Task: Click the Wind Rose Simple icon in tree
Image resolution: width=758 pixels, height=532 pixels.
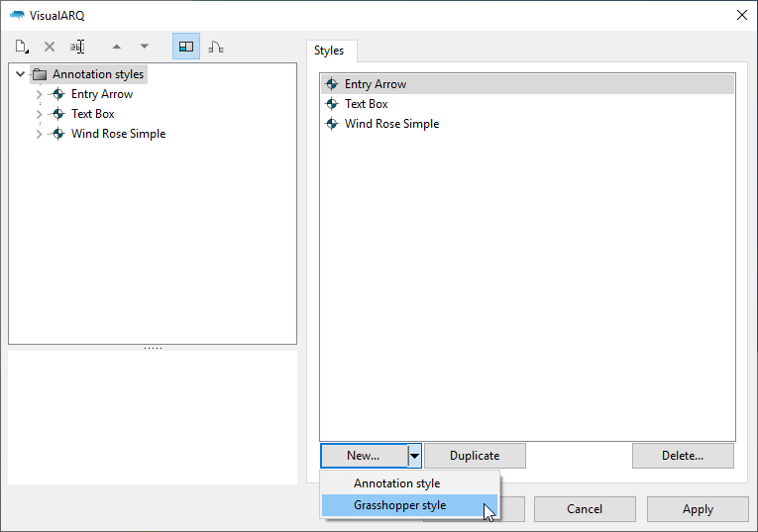Action: click(x=58, y=134)
